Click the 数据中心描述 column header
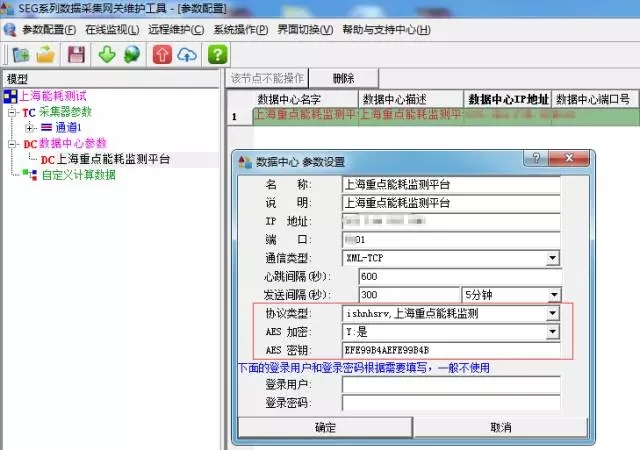This screenshot has width=640, height=450. 411,99
